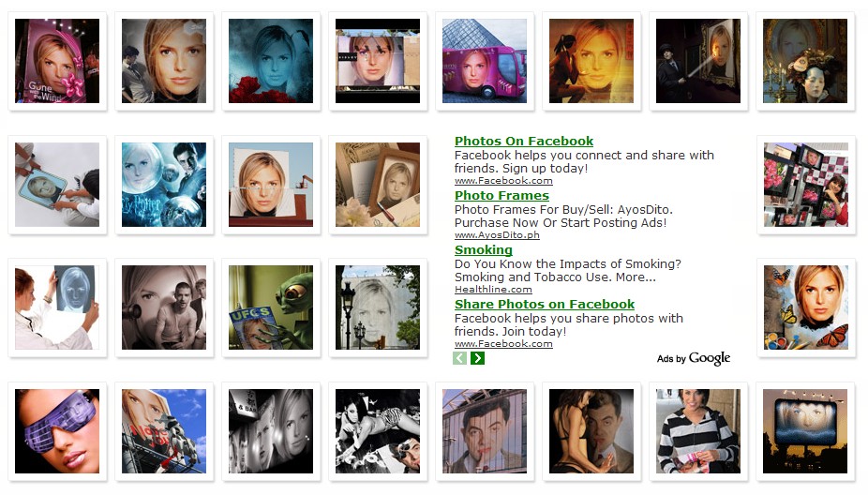The height and width of the screenshot is (495, 868).
Task: Select the geisha doll with candles effect
Action: click(805, 61)
